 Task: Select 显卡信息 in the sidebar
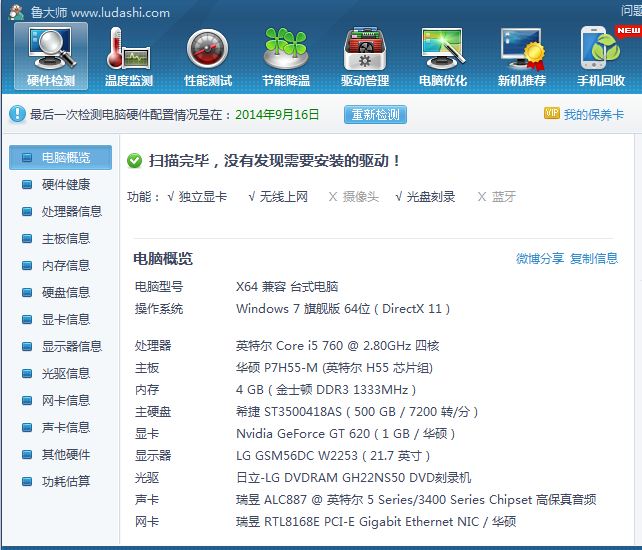coord(65,320)
